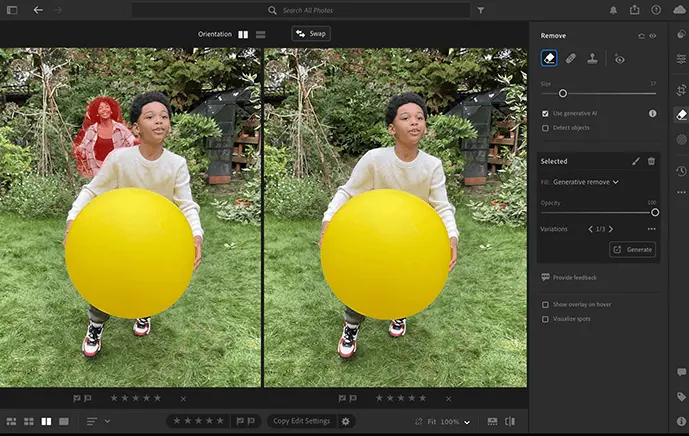This screenshot has height=436, width=689.
Task: Open the sort order dropdown arrow
Action: [107, 421]
